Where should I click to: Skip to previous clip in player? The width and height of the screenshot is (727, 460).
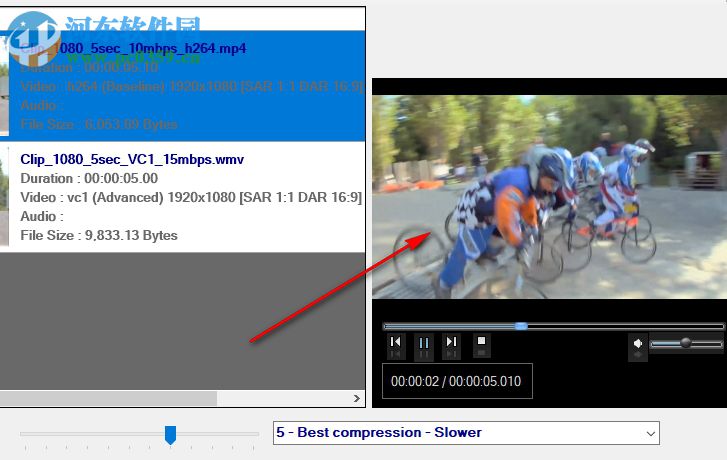coord(395,346)
